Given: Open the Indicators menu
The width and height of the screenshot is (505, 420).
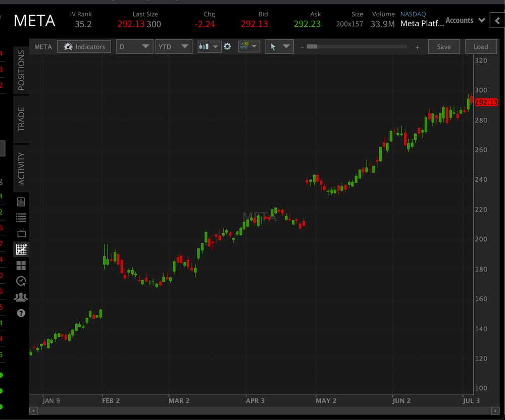Looking at the screenshot, I should click(84, 46).
